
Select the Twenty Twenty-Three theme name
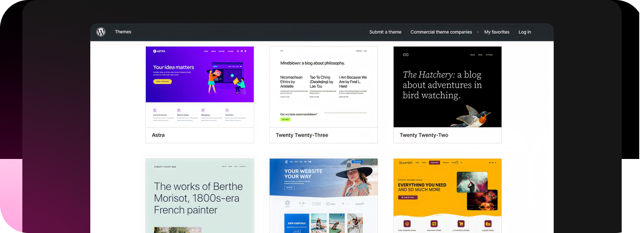302,135
